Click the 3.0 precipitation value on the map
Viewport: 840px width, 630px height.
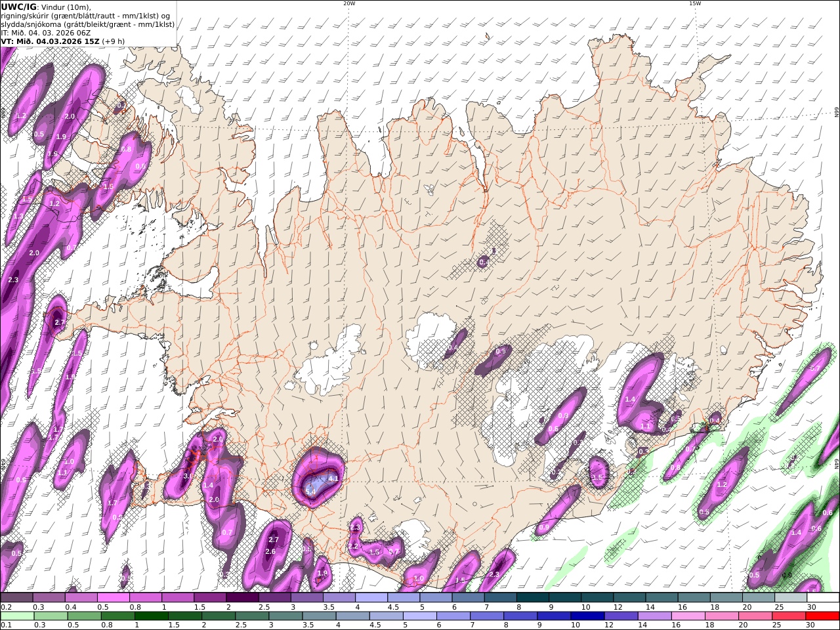188,476
